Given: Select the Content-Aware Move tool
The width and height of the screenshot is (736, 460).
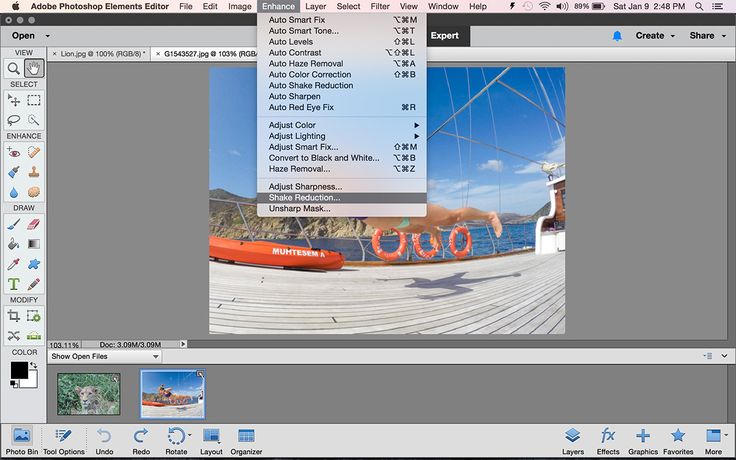Looking at the screenshot, I should (14, 336).
